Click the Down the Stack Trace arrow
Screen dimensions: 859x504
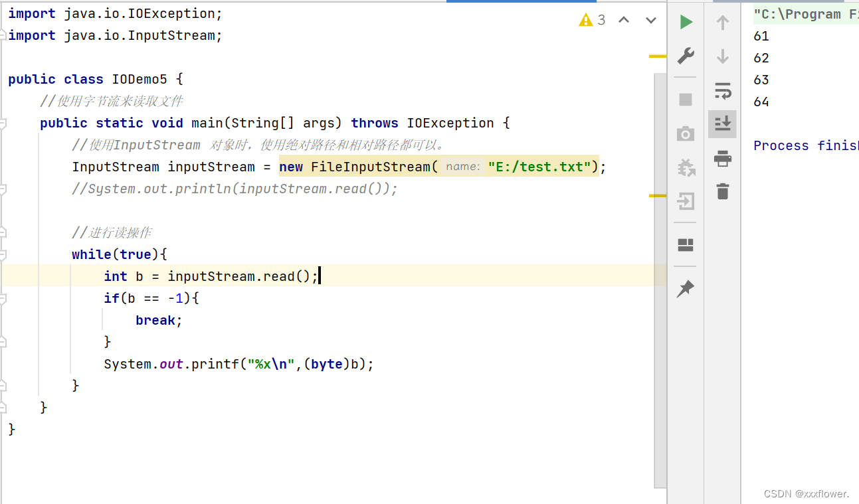pyautogui.click(x=723, y=56)
